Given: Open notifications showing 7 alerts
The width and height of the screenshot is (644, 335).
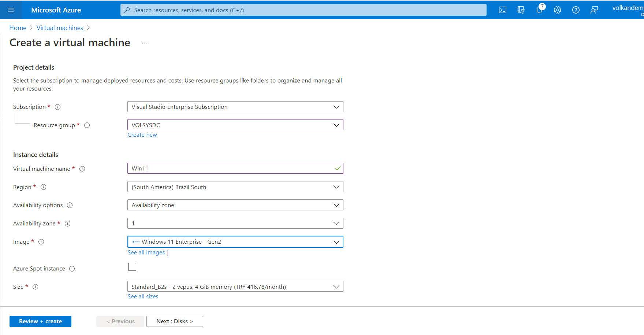Looking at the screenshot, I should pyautogui.click(x=539, y=10).
